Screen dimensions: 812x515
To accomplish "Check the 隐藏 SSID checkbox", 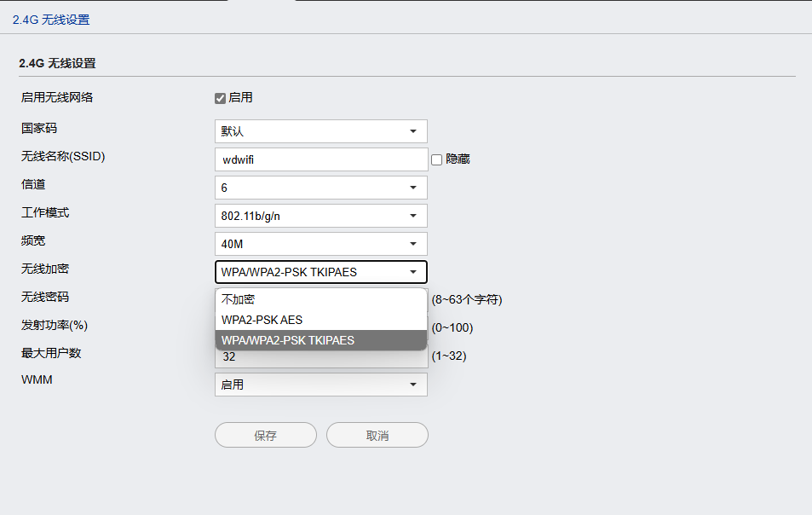I will pyautogui.click(x=436, y=159).
